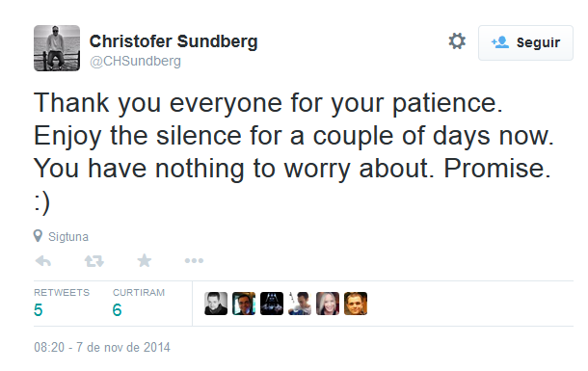Click the Christofer Sundberg name link
Image resolution: width=588 pixels, height=371 pixels.
[174, 41]
